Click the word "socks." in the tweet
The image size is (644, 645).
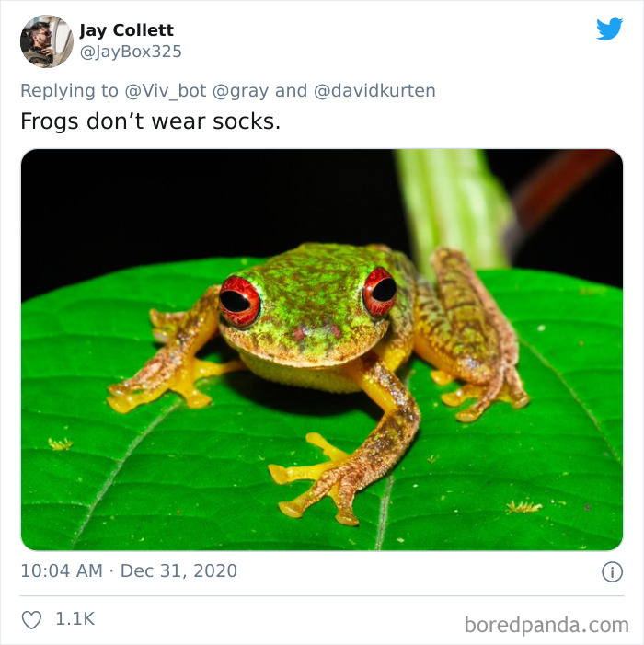(251, 121)
